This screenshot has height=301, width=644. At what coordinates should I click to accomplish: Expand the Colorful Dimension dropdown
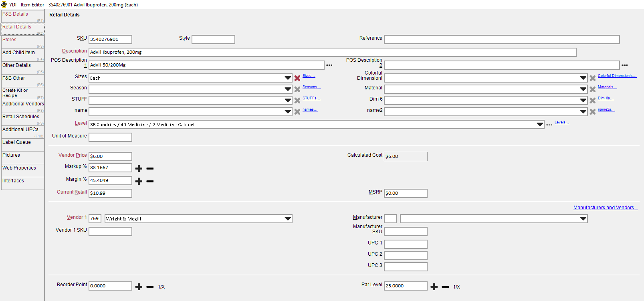(583, 78)
